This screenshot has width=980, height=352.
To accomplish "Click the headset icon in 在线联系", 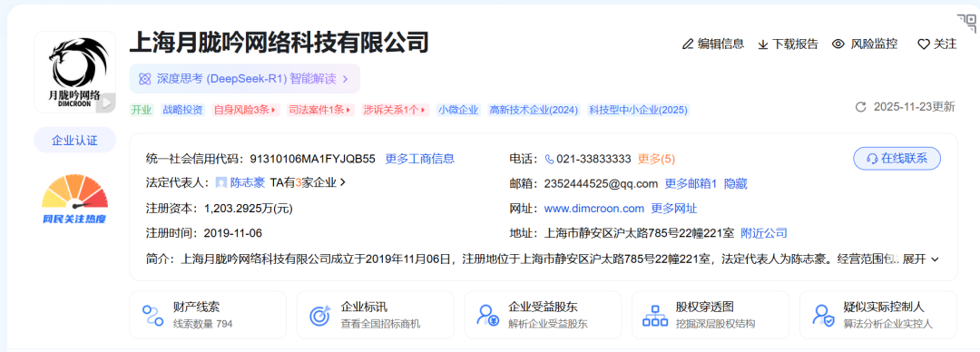I will pos(872,159).
